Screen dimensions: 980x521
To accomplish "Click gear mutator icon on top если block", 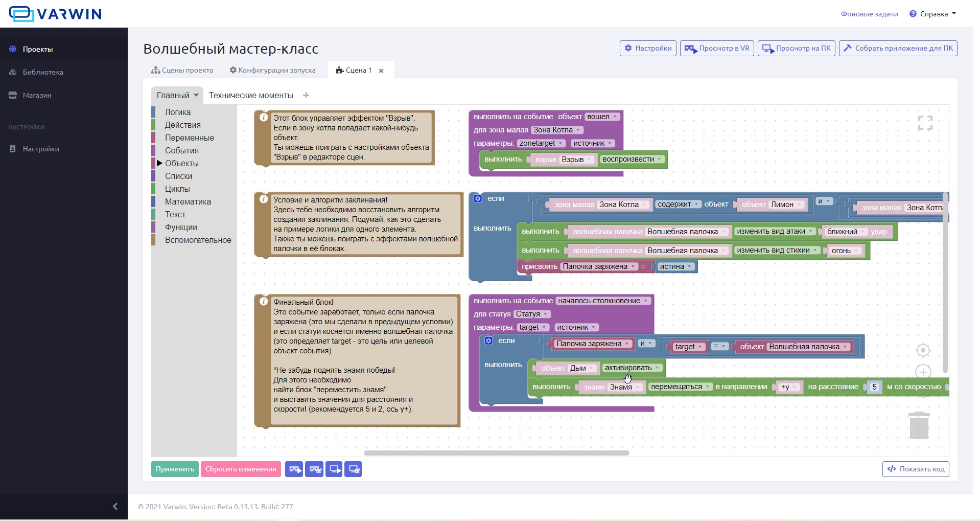I will (x=478, y=198).
